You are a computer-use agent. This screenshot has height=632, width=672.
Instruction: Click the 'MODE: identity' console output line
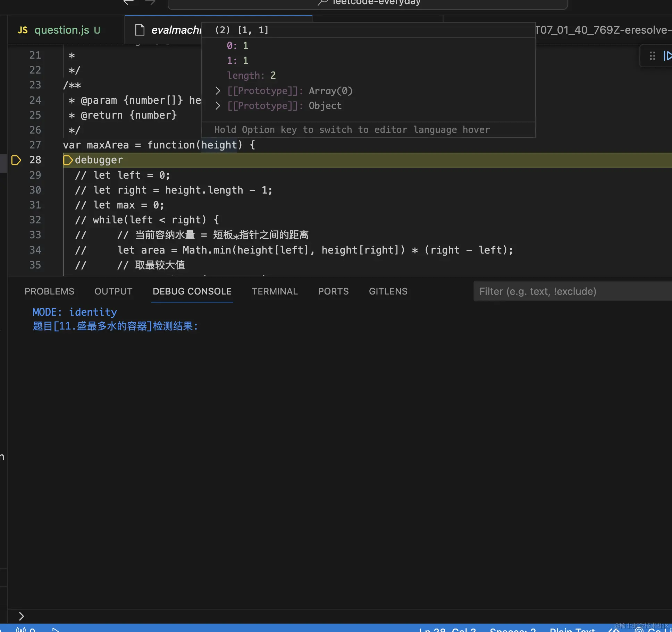tap(75, 312)
